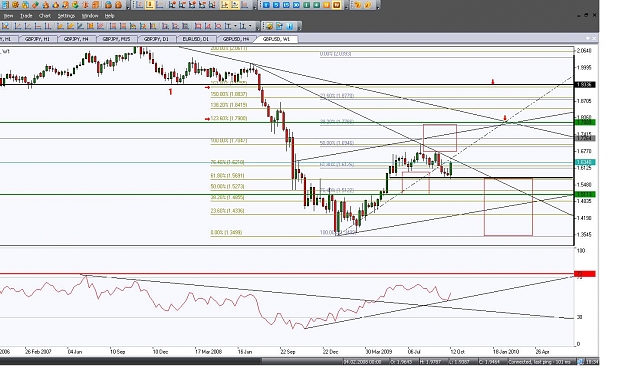Click the first padlock icon in top toolbar

(x=108, y=5)
